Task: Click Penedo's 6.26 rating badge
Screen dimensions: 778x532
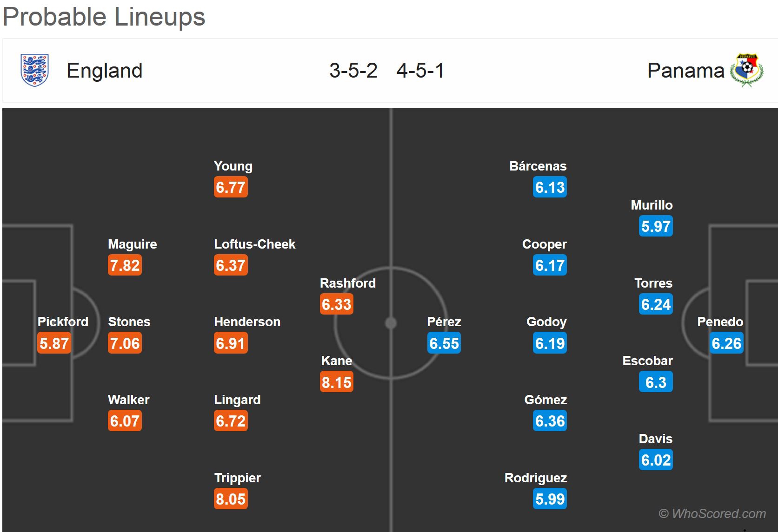Action: tap(726, 343)
